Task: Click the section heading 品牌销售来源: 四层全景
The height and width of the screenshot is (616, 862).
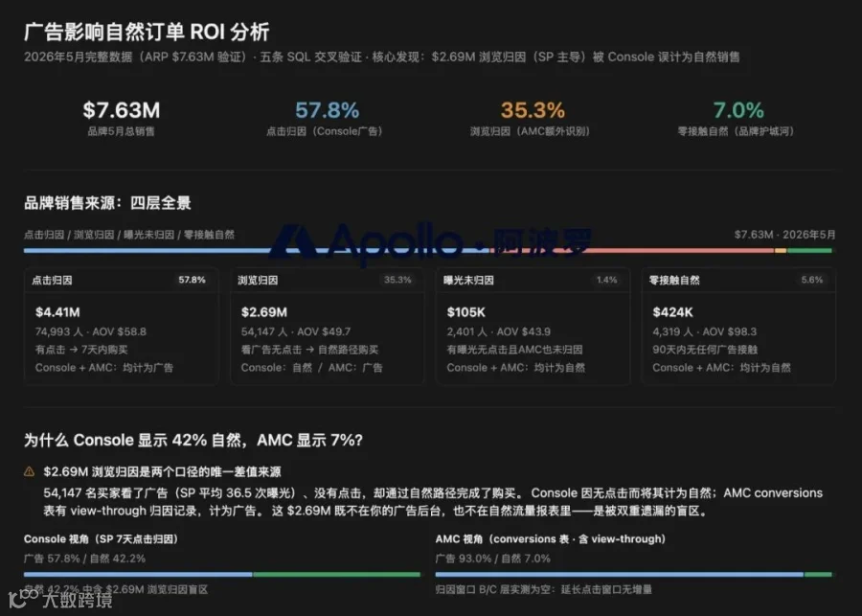Action: (x=107, y=203)
